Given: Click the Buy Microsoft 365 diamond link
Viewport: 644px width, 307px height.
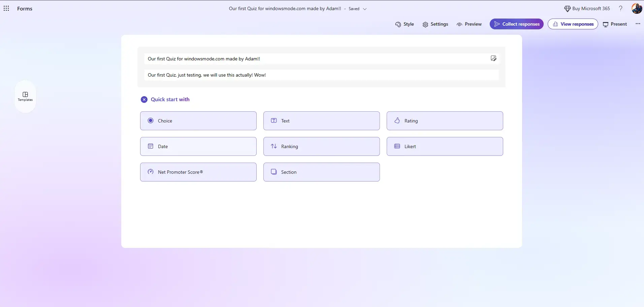Looking at the screenshot, I should (587, 8).
